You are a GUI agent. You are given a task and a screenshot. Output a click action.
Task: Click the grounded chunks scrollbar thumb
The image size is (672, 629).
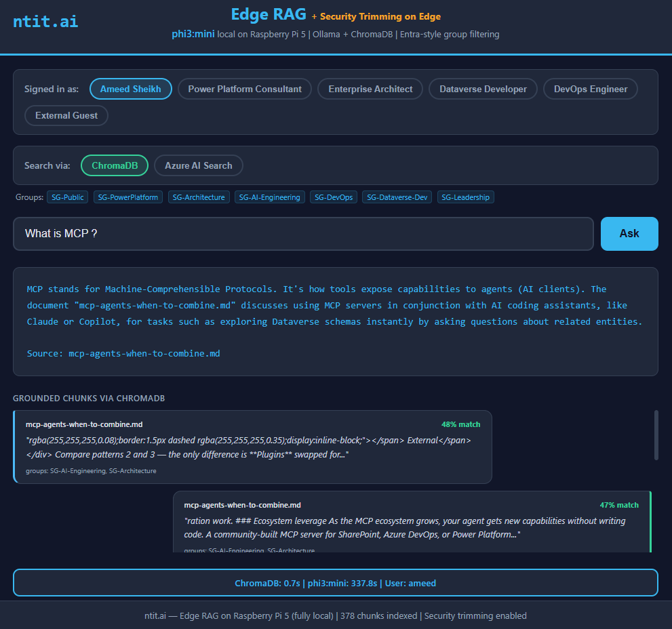click(655, 434)
